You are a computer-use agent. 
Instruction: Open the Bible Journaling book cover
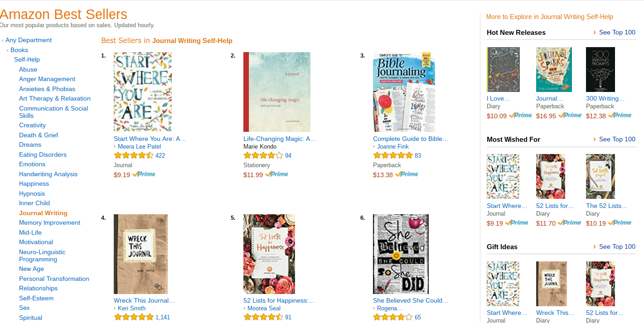(404, 92)
